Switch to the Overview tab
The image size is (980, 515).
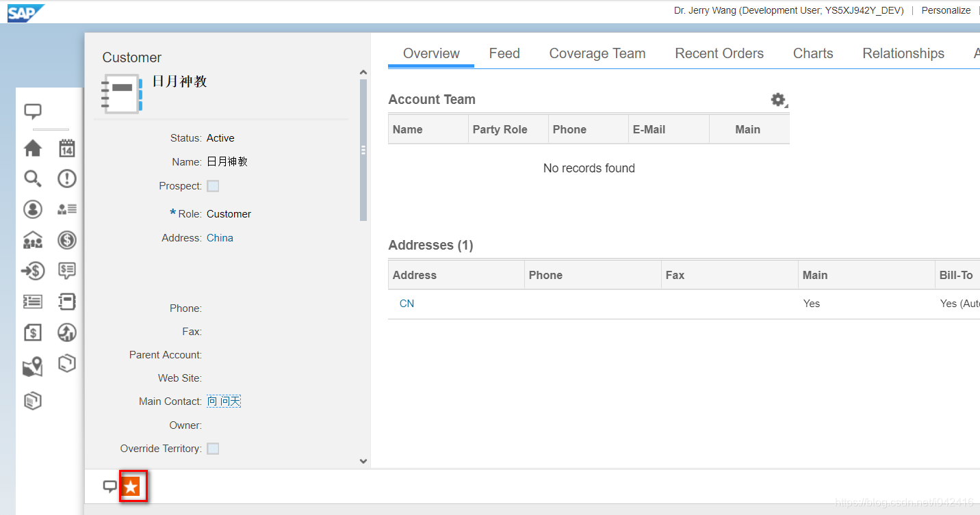(431, 53)
